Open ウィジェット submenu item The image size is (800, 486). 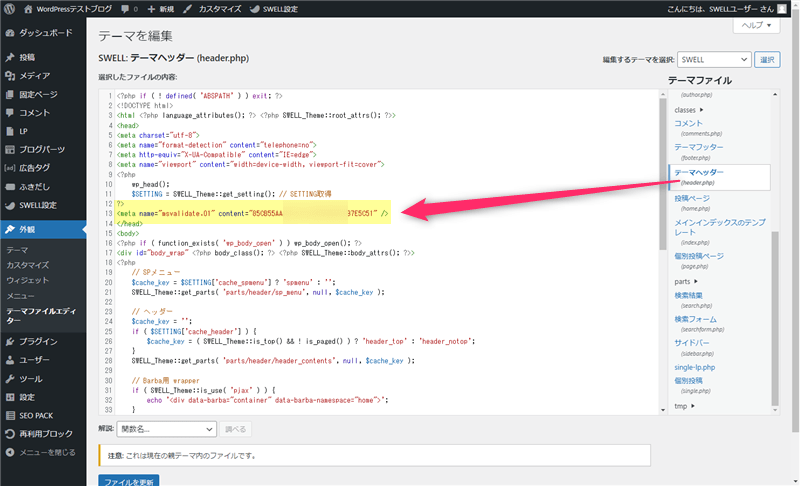(x=28, y=280)
